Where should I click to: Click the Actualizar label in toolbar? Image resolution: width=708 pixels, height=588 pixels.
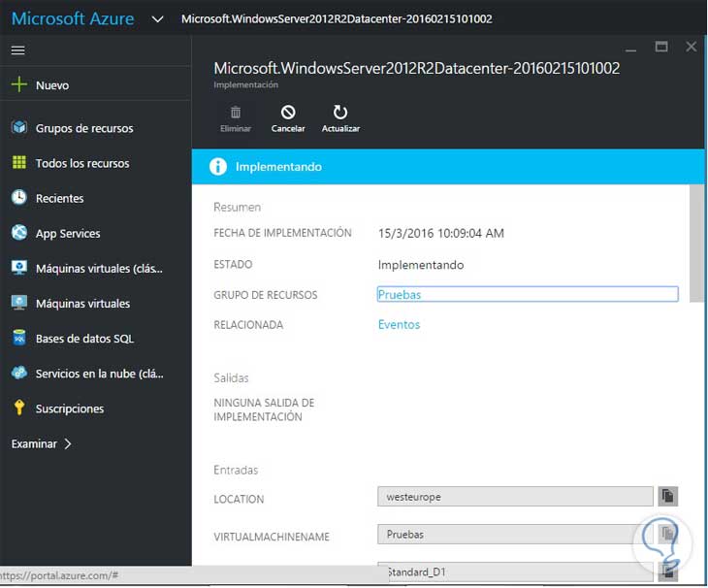coord(340,129)
